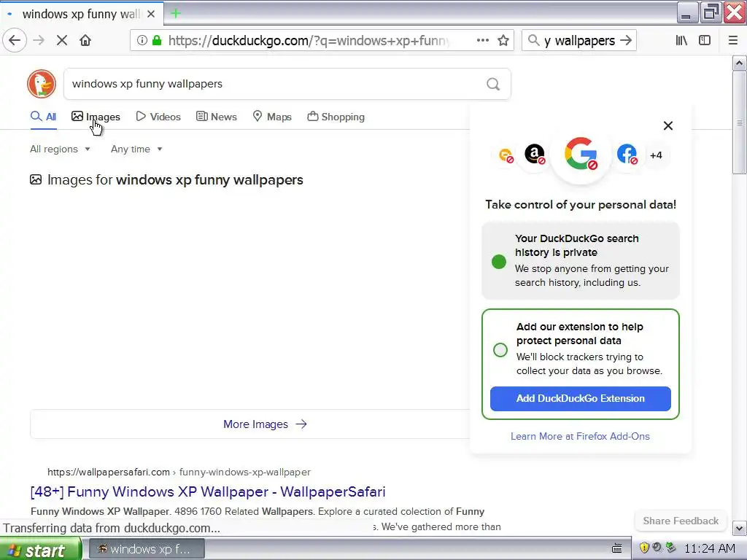Click the blocked Amazon logo icon
Image resolution: width=747 pixels, height=560 pixels.
tap(535, 154)
